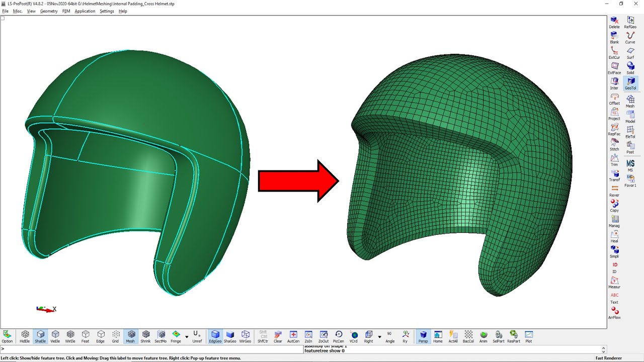The height and width of the screenshot is (362, 644).
Task: Click the Delete geometry tool
Action: 614,22
